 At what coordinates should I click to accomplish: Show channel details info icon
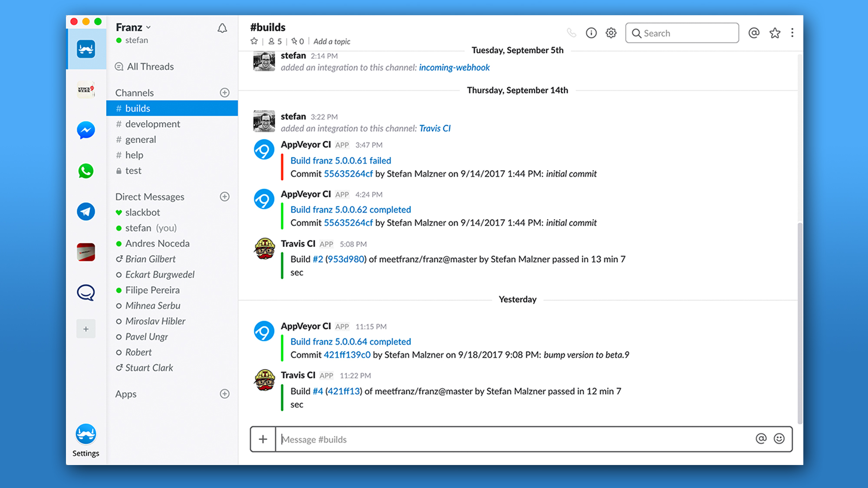click(x=591, y=33)
